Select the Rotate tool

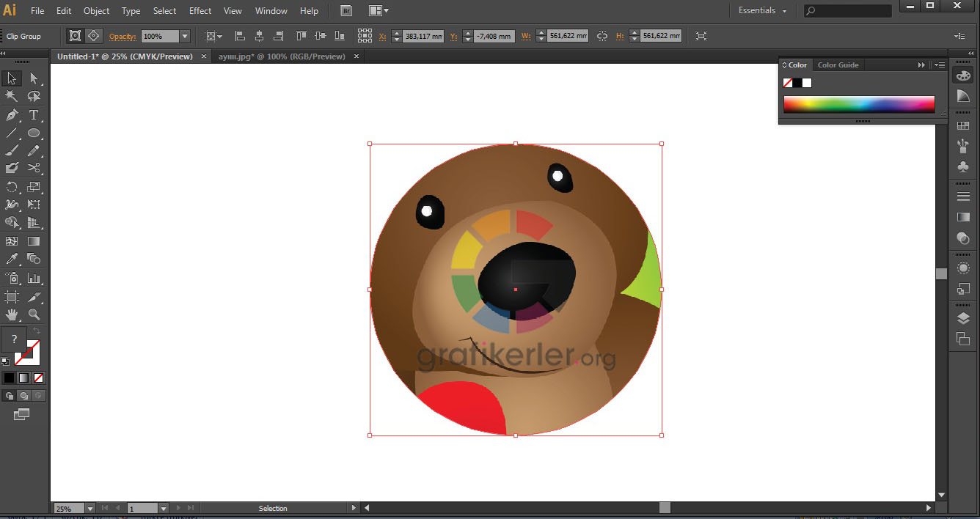[12, 187]
